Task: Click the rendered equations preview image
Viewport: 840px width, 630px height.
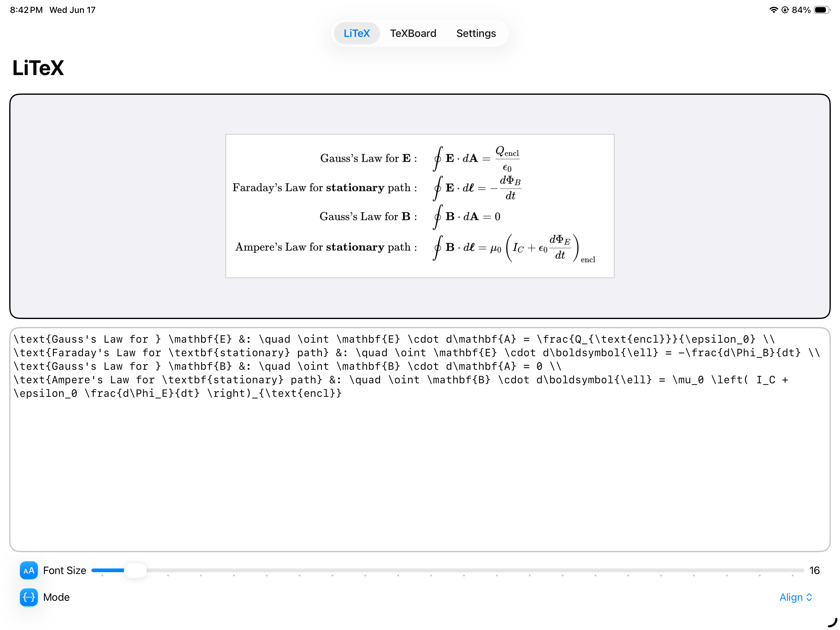Action: (x=420, y=206)
